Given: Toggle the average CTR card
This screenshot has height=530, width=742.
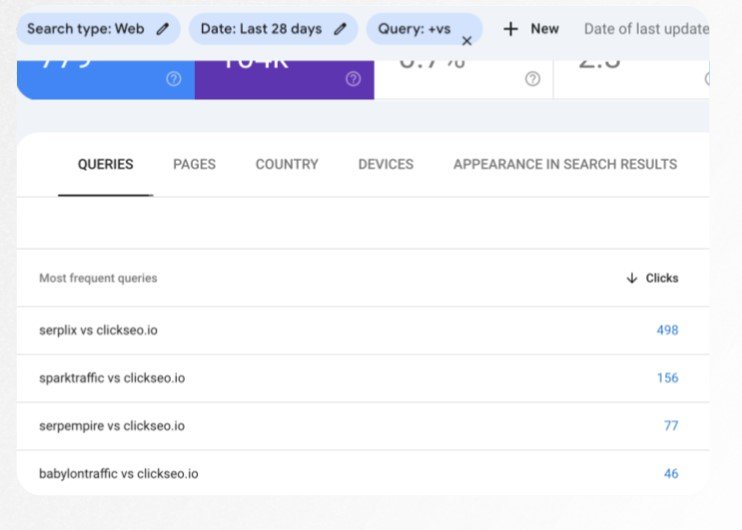Looking at the screenshot, I should click(464, 80).
